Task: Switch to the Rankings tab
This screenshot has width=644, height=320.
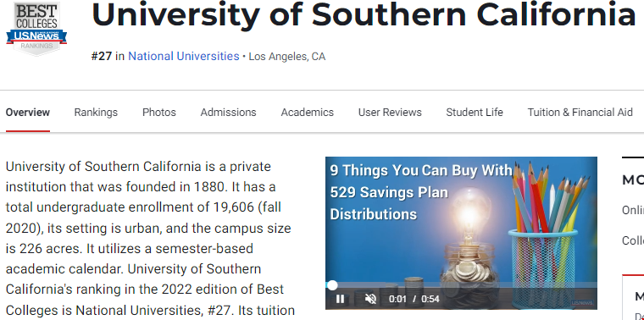Action: pyautogui.click(x=96, y=113)
